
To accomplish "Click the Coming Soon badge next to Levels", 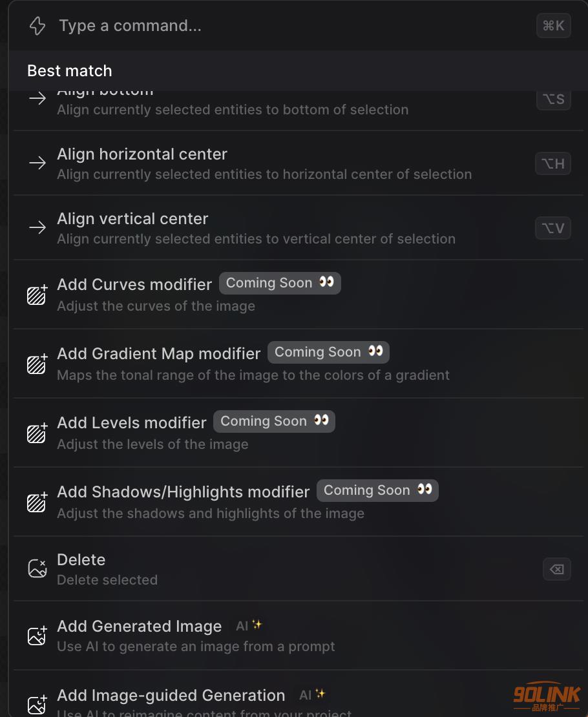I will [274, 421].
